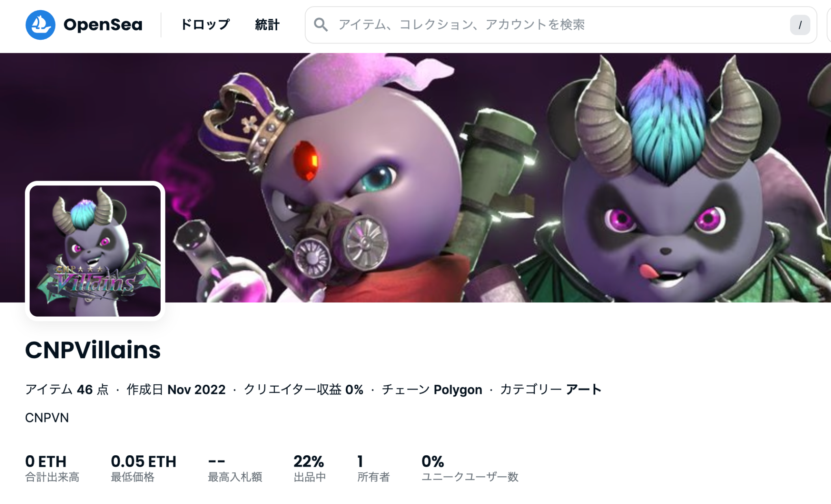Open the ドロップ menu item
This screenshot has width=831, height=504.
coord(205,25)
